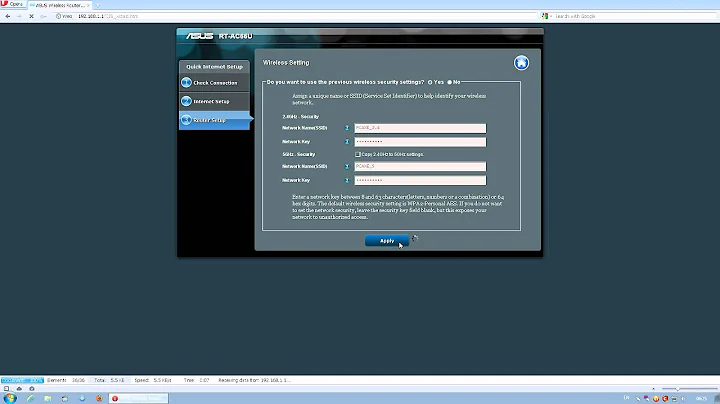
Task: Open a new browser tab
Action: 97,5
